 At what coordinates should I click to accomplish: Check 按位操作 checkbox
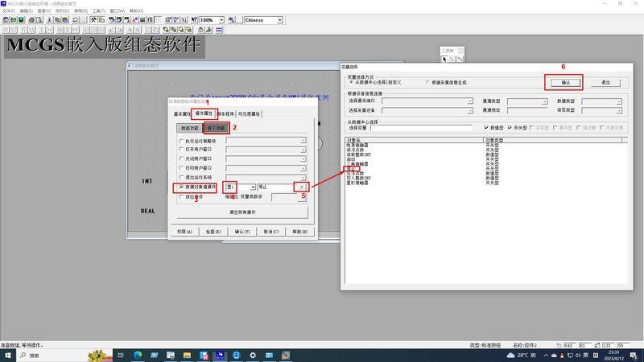[181, 197]
